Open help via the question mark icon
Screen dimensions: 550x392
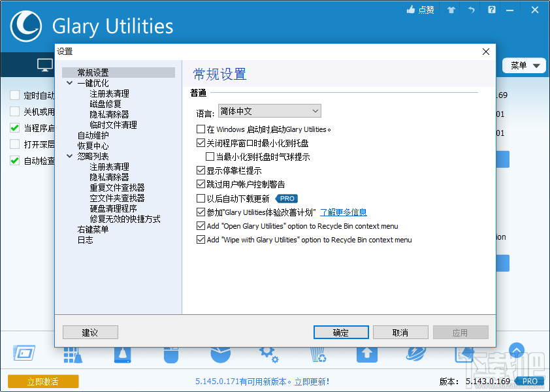(492, 10)
